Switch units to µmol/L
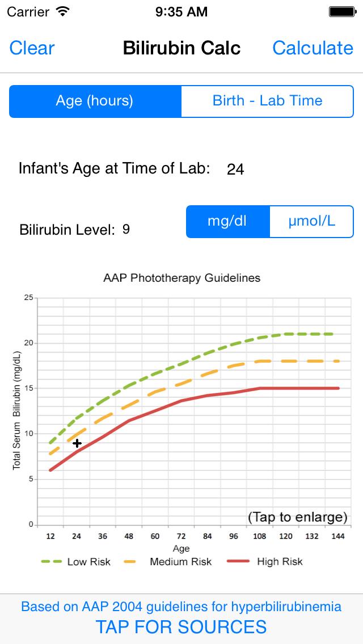The width and height of the screenshot is (363, 644). (x=311, y=221)
